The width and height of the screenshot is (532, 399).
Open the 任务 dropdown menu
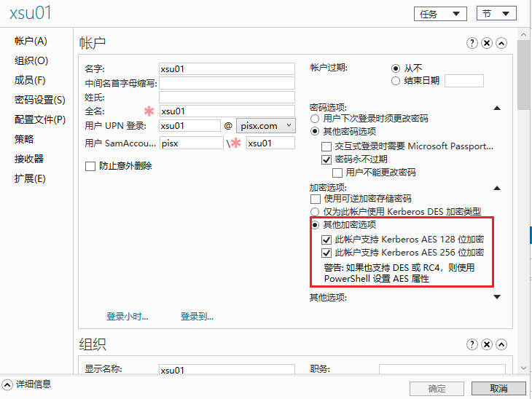coord(440,14)
